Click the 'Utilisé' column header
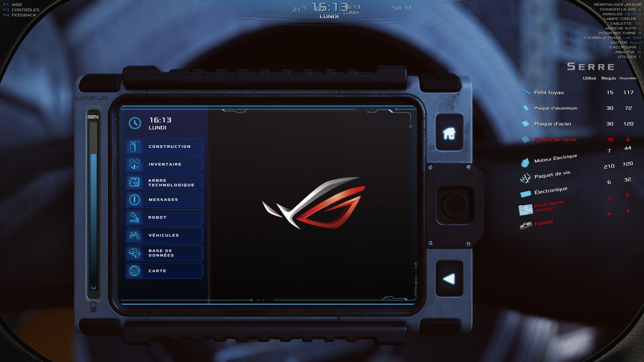Viewport: 644px width, 362px height. pyautogui.click(x=589, y=78)
